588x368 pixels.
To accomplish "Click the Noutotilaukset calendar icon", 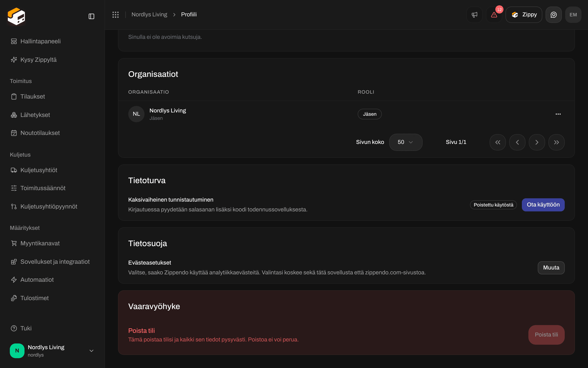I will 14,133.
